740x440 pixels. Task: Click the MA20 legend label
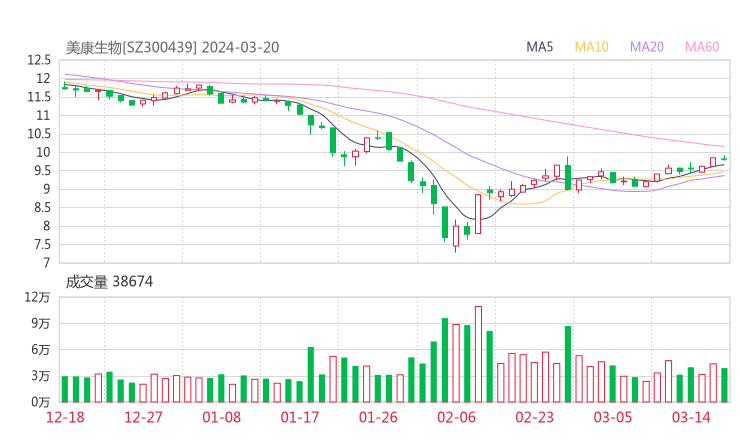(647, 47)
